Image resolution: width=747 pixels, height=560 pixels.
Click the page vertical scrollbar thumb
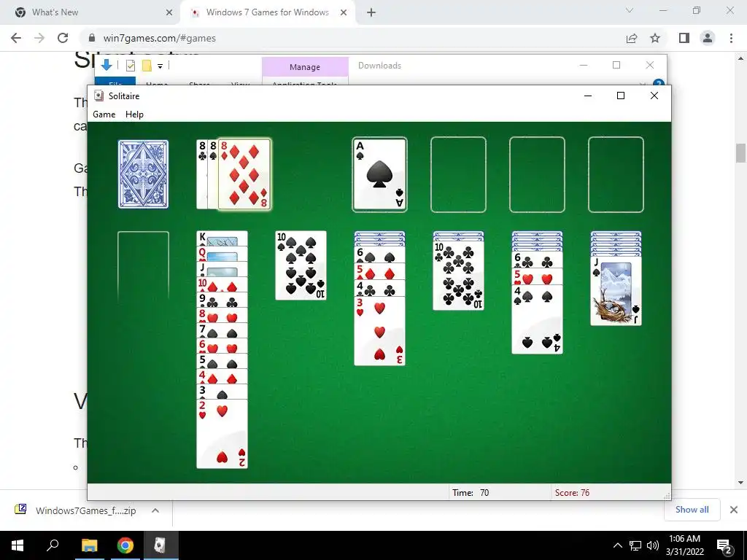[740, 153]
